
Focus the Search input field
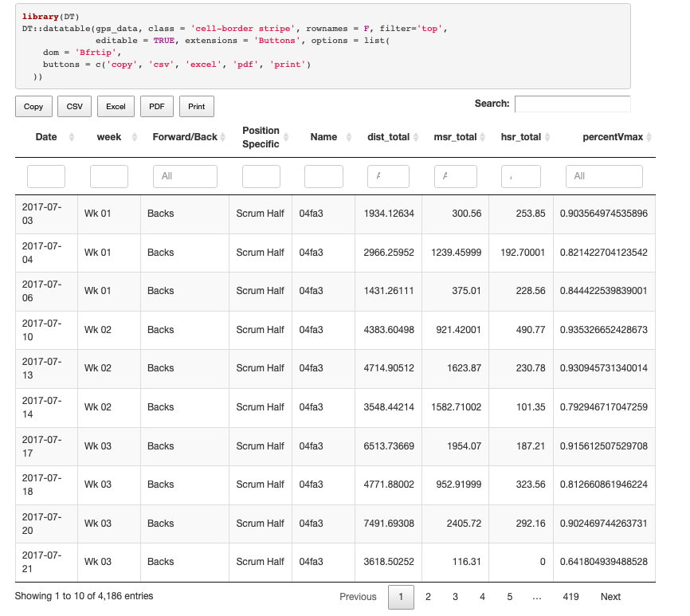pyautogui.click(x=572, y=104)
